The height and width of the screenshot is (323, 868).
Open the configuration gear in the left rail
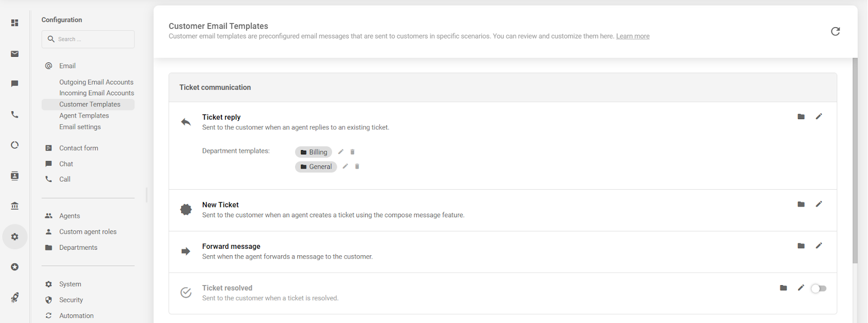(x=15, y=237)
